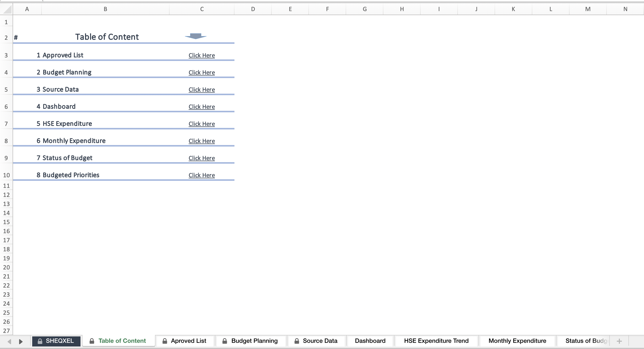
Task: Add a new sheet with plus icon
Action: coord(619,341)
